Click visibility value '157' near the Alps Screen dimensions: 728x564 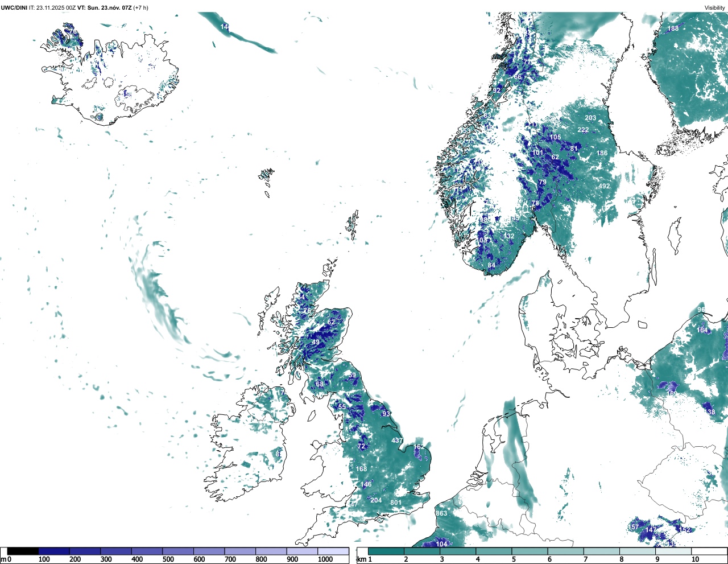(x=634, y=527)
